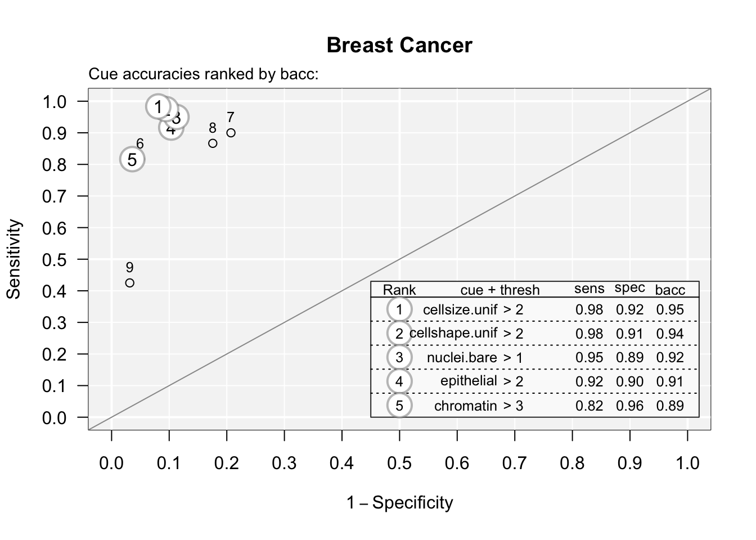Click the 'chromatin > 3' legend entry
756x540 pixels.
click(x=479, y=406)
